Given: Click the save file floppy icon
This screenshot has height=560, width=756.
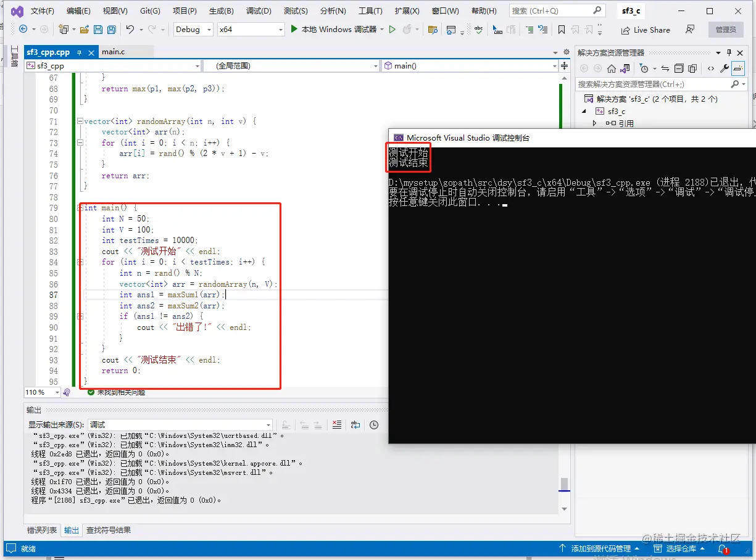Looking at the screenshot, I should (x=98, y=29).
